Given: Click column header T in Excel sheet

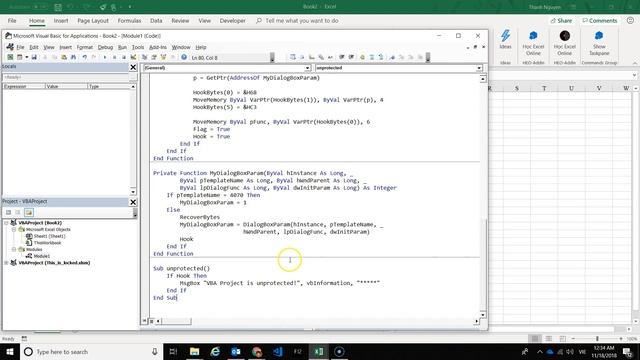Looking at the screenshot, I should (544, 88).
